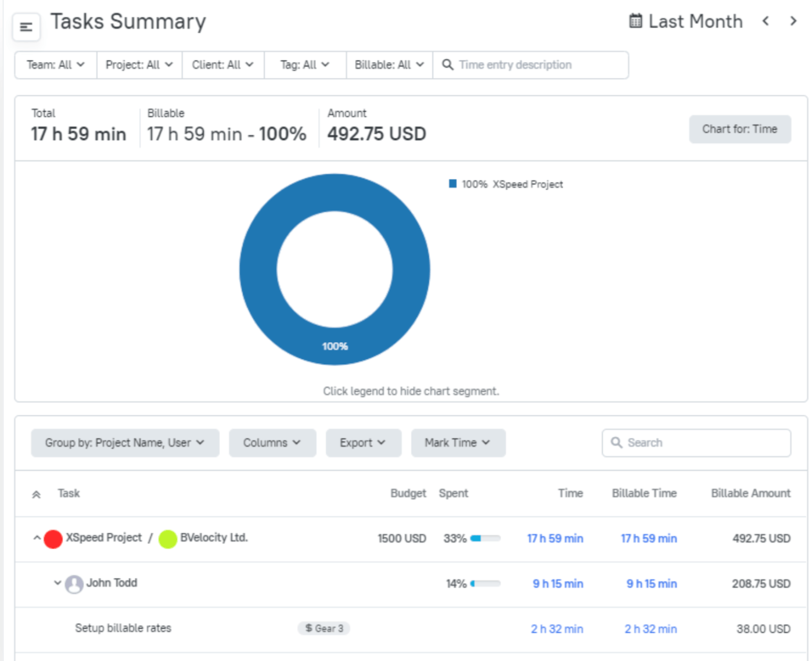The width and height of the screenshot is (812, 661).
Task: Collapse the John Todd user row
Action: point(58,583)
